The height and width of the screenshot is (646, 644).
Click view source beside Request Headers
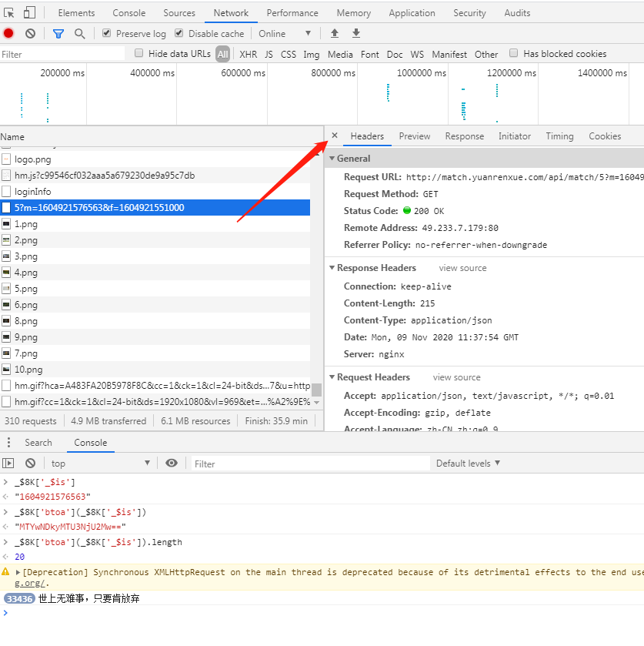456,377
